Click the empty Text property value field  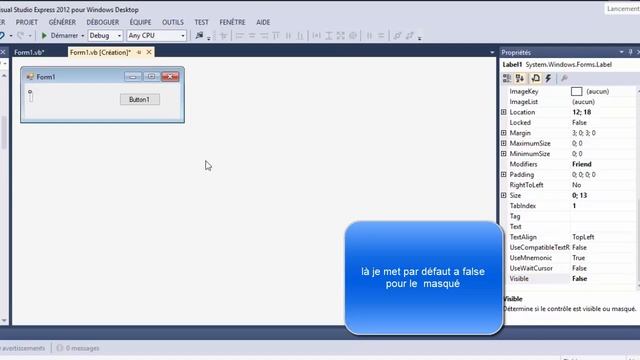coord(603,227)
